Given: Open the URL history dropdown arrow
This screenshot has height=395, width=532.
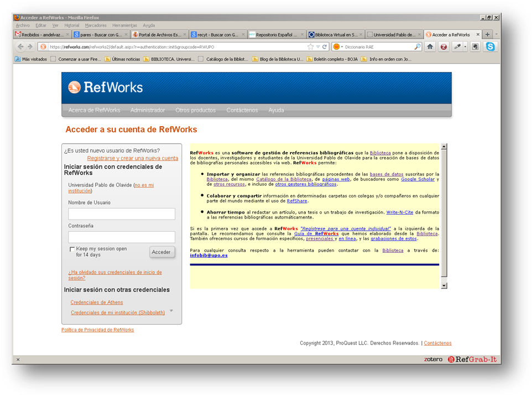Looking at the screenshot, I should pyautogui.click(x=317, y=47).
